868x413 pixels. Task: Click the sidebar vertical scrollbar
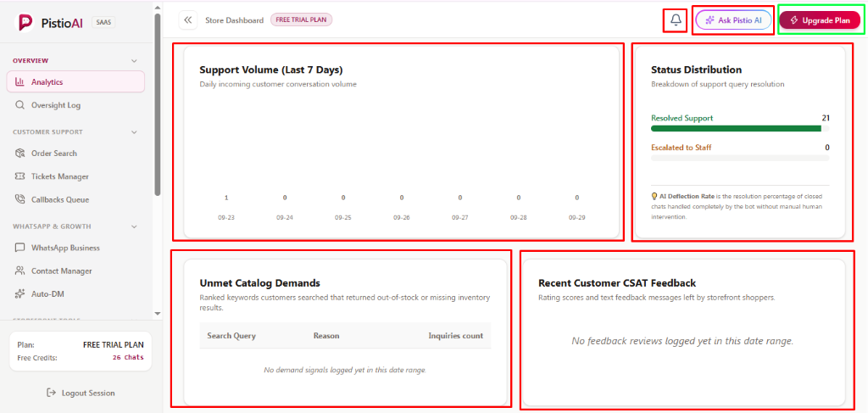(158, 103)
